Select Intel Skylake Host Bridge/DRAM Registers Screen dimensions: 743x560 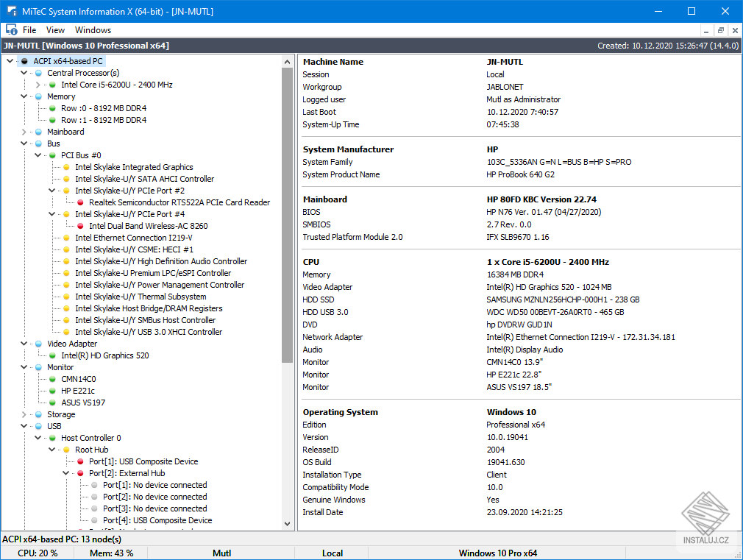149,308
